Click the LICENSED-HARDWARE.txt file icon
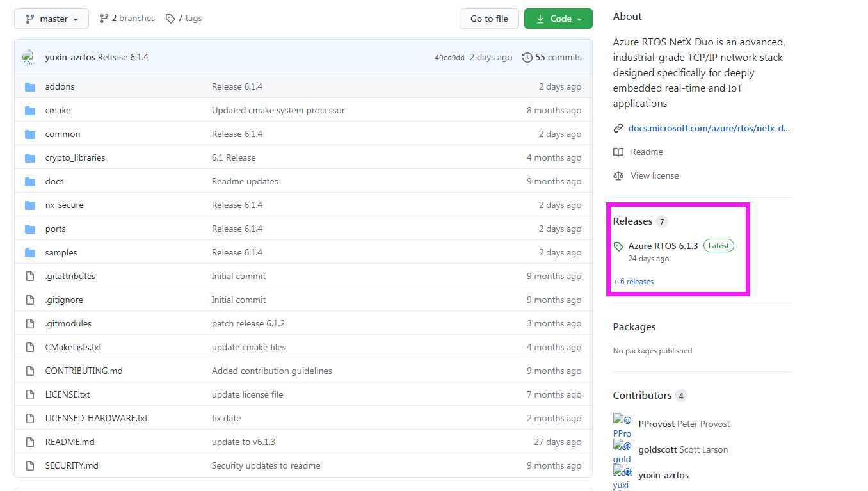Viewport: 868px width, 491px height. coord(29,418)
